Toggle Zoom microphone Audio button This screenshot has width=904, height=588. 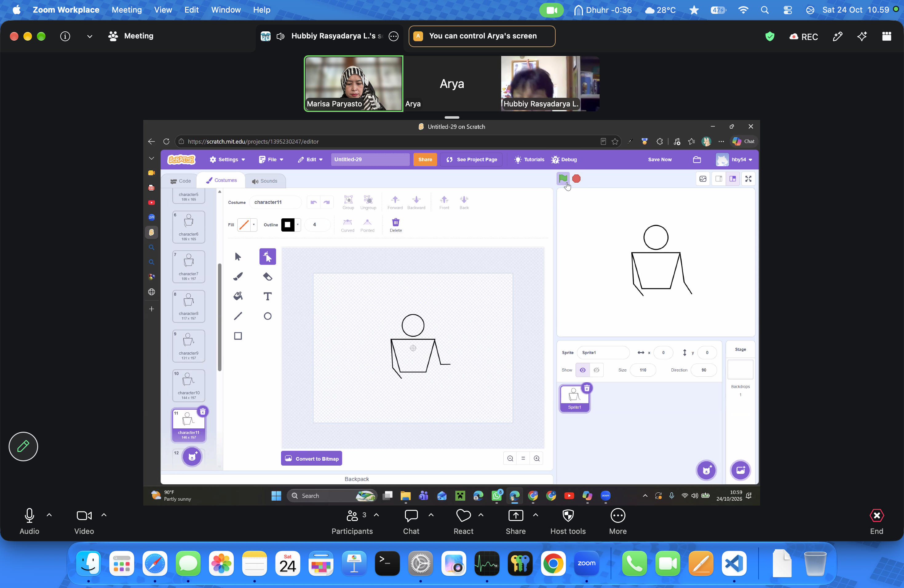29,521
